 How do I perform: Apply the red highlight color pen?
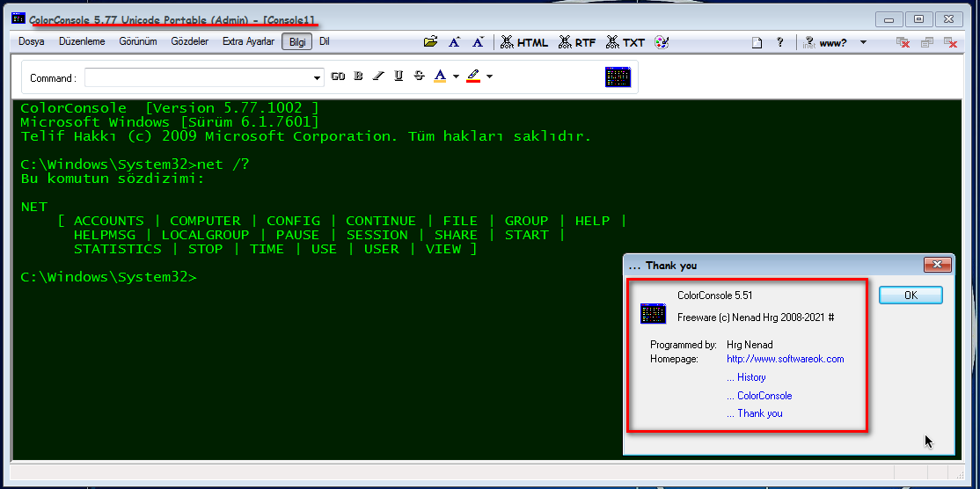coord(473,77)
